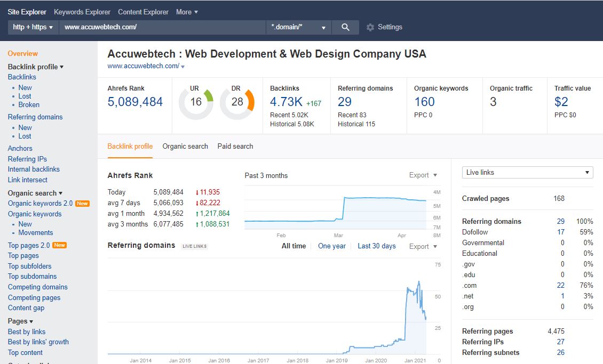Expand the More menu in top navigation
The image size is (603, 364).
pyautogui.click(x=187, y=12)
